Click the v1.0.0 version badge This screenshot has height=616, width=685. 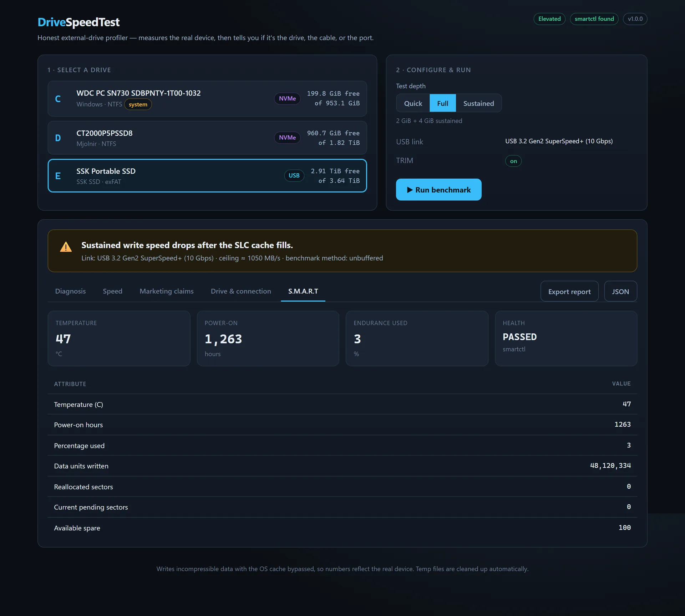635,19
